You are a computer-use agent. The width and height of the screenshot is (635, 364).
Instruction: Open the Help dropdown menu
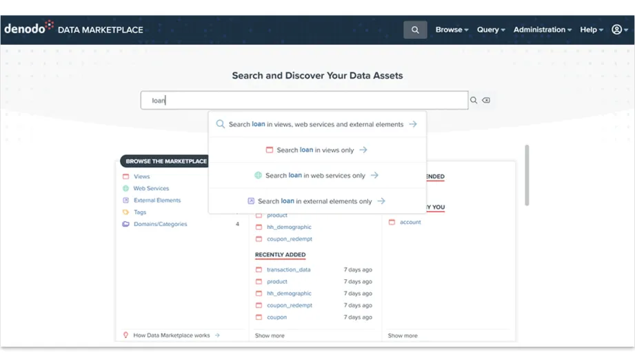tap(592, 30)
